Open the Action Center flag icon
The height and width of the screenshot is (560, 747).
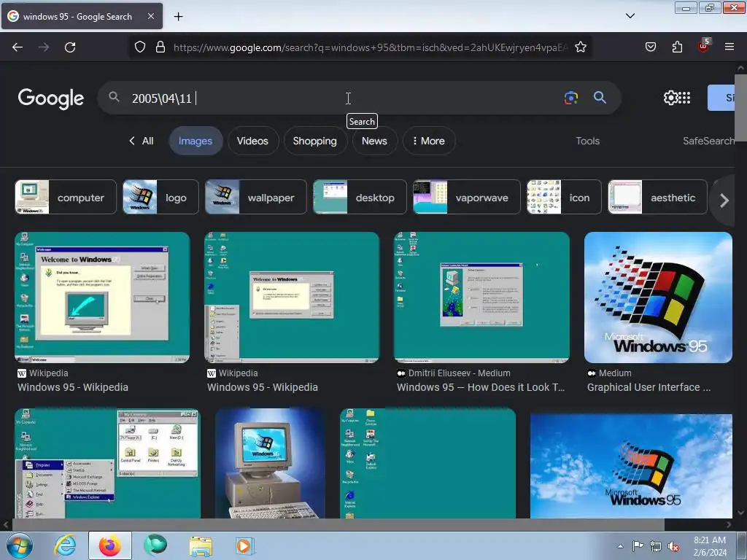[x=638, y=546]
